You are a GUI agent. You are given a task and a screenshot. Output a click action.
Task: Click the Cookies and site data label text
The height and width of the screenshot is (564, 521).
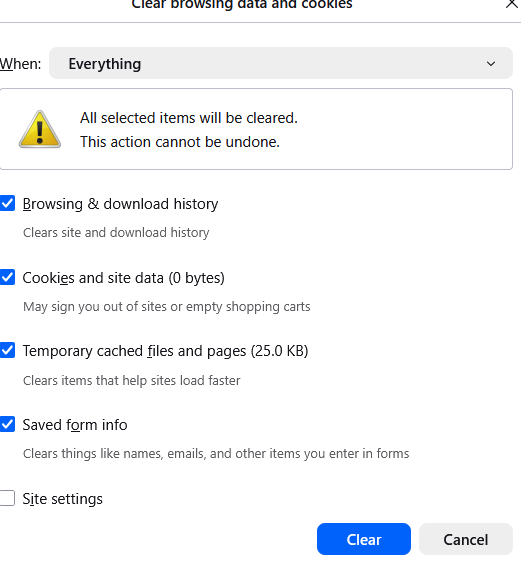(123, 278)
